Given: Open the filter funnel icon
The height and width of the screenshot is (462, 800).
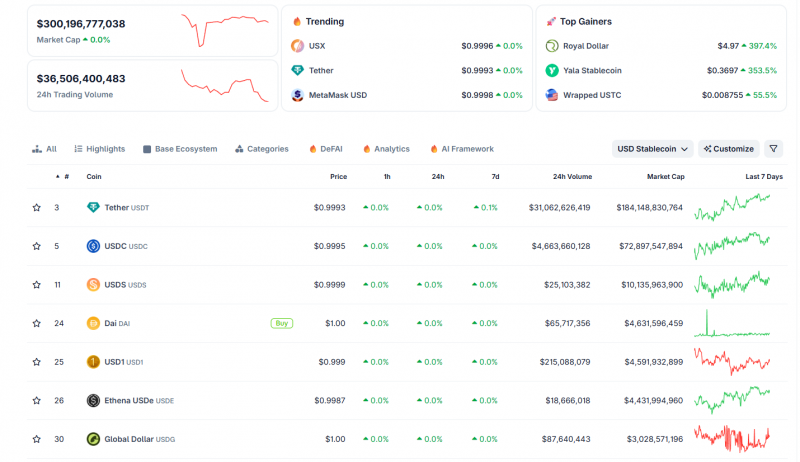Looking at the screenshot, I should (773, 148).
